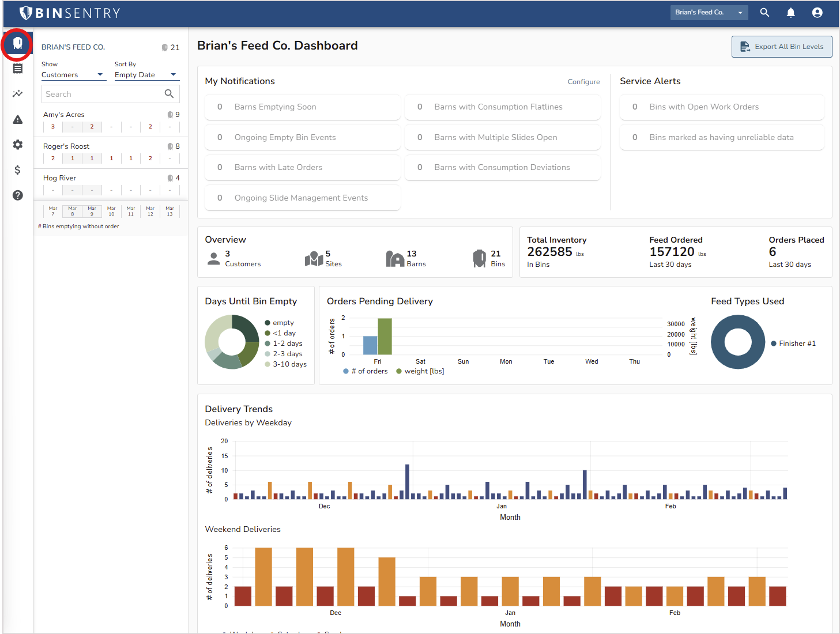The height and width of the screenshot is (634, 840).
Task: Open the Sort By Empty Date dropdown
Action: (x=146, y=74)
